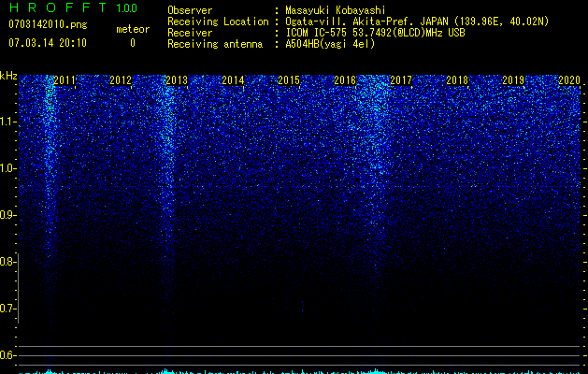The image size is (588, 374).
Task: Click the 2011 time marker
Action: coord(65,80)
